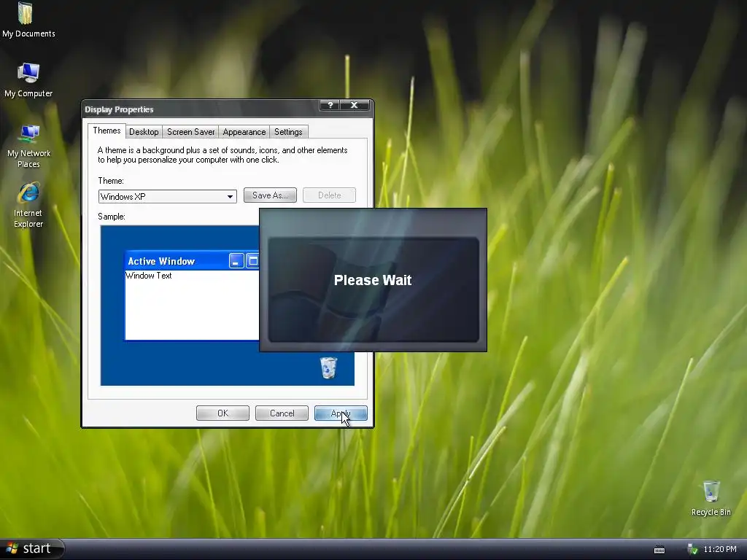Click the Recycle Bin in the theme sample preview
747x560 pixels.
pos(328,367)
